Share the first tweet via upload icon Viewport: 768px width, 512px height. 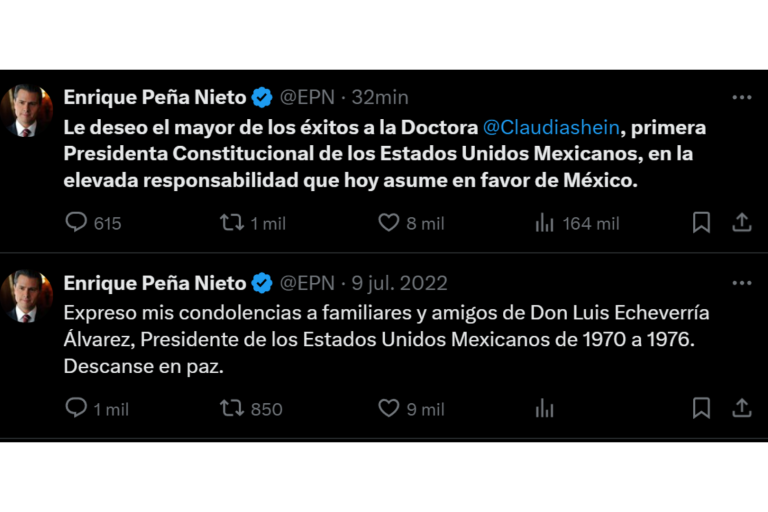[741, 223]
